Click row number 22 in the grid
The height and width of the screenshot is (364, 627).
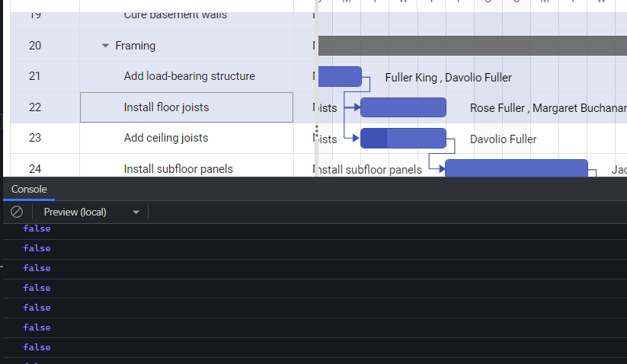pyautogui.click(x=35, y=107)
